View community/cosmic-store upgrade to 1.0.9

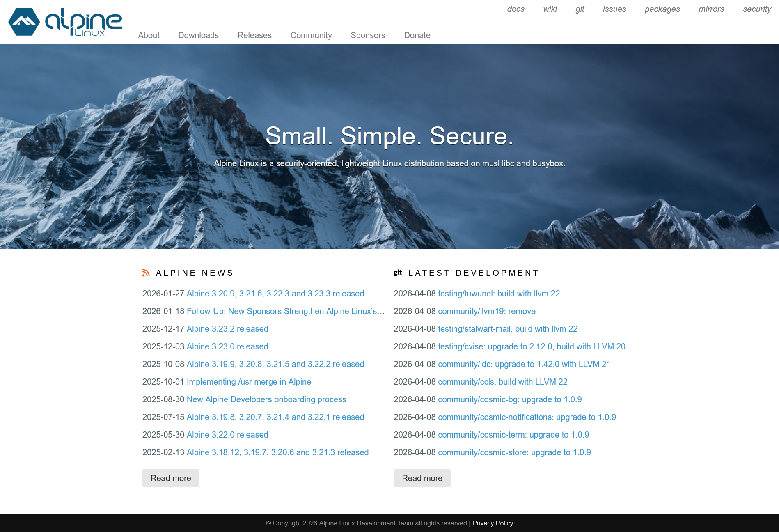click(514, 452)
